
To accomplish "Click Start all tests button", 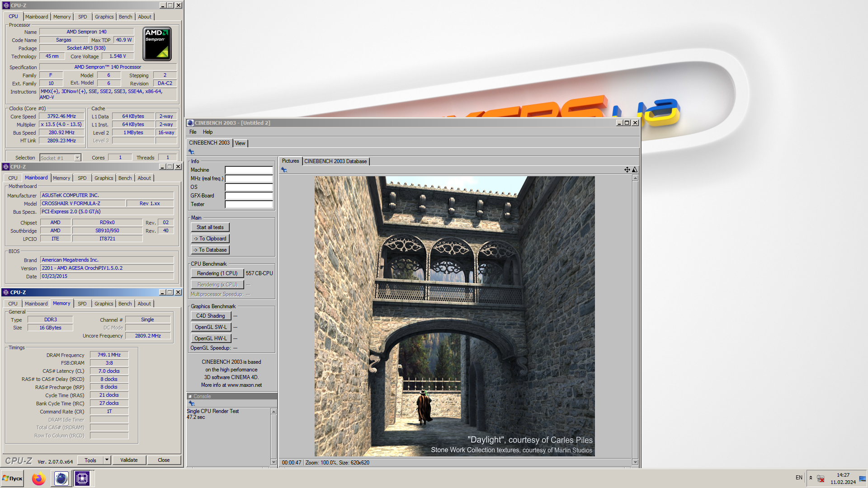I will pyautogui.click(x=210, y=227).
